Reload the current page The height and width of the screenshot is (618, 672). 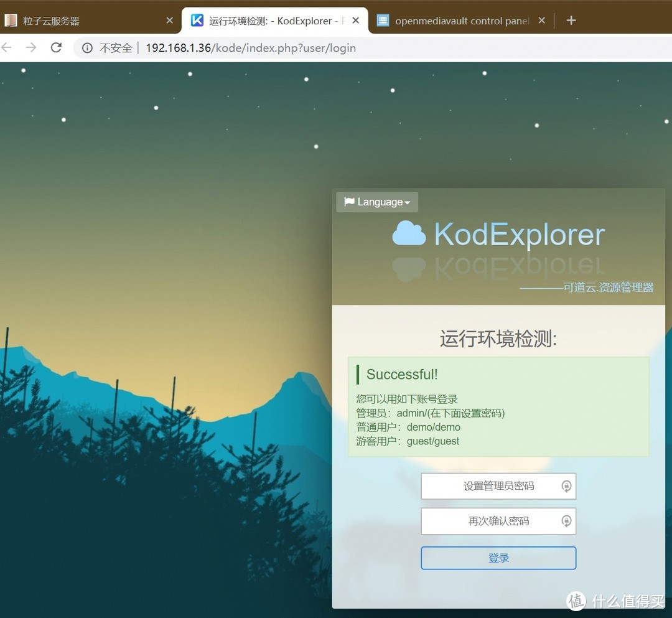tap(56, 47)
